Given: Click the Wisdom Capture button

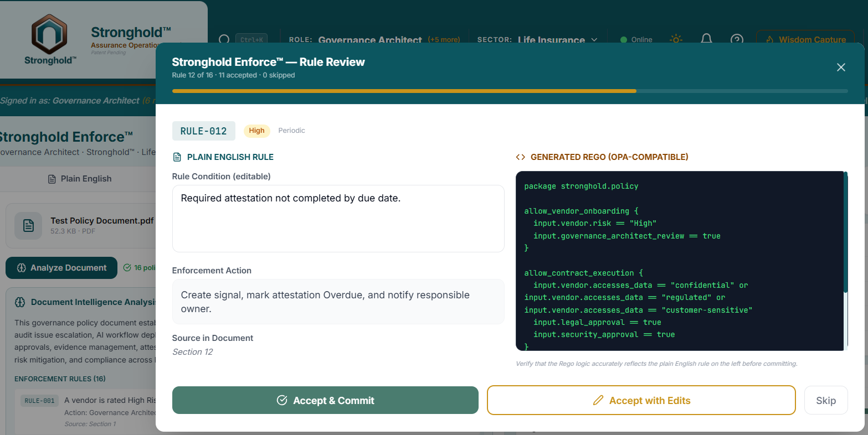Looking at the screenshot, I should point(805,40).
